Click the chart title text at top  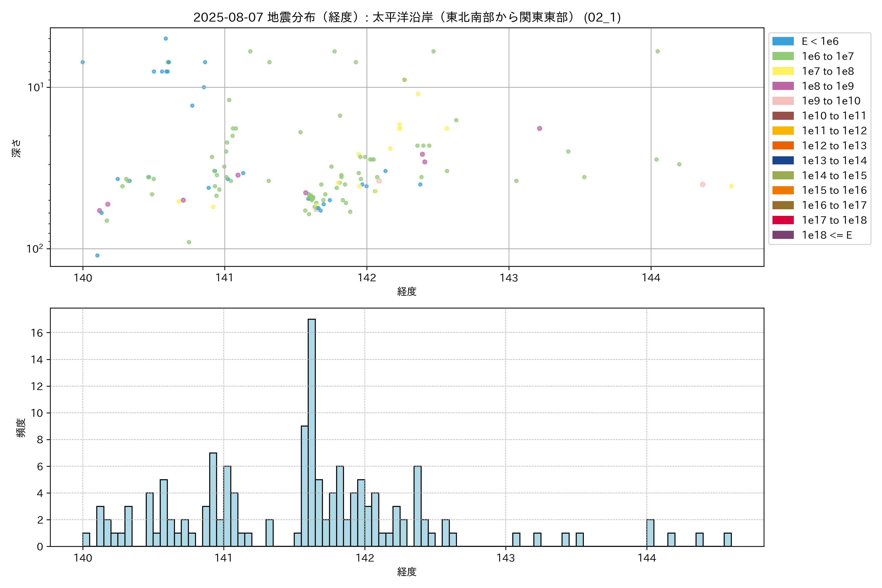[x=407, y=17]
